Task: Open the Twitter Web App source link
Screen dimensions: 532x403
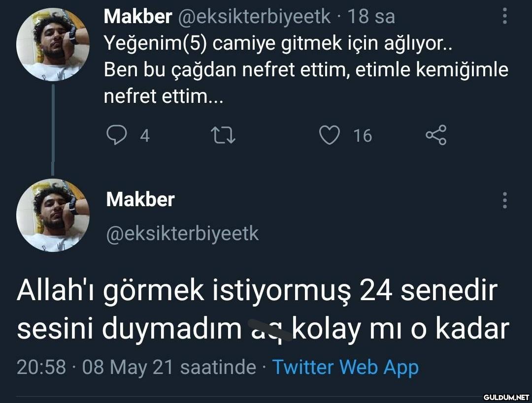Action: [345, 367]
